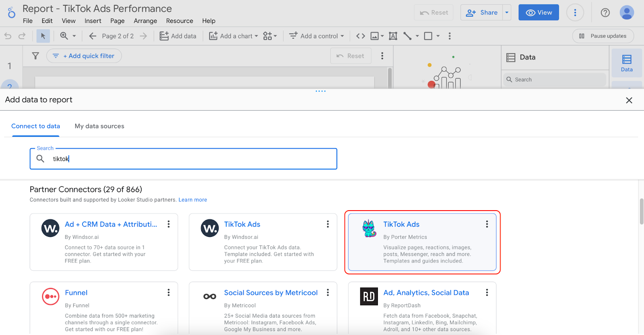Open the Arrange menu
The width and height of the screenshot is (644, 335).
[x=145, y=21]
